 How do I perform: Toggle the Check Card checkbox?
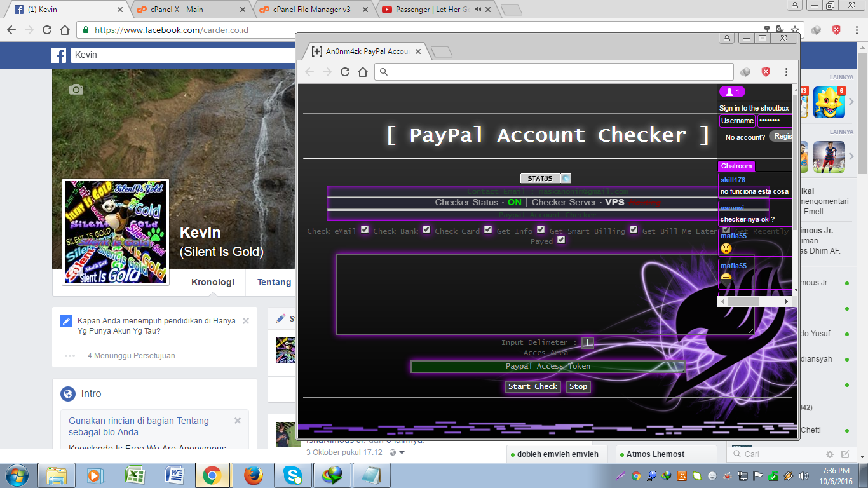(488, 229)
